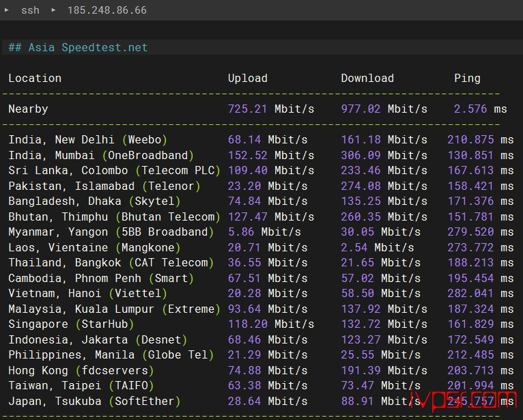Click Singapore download value 132.72
The image size is (523, 420).
pos(361,324)
